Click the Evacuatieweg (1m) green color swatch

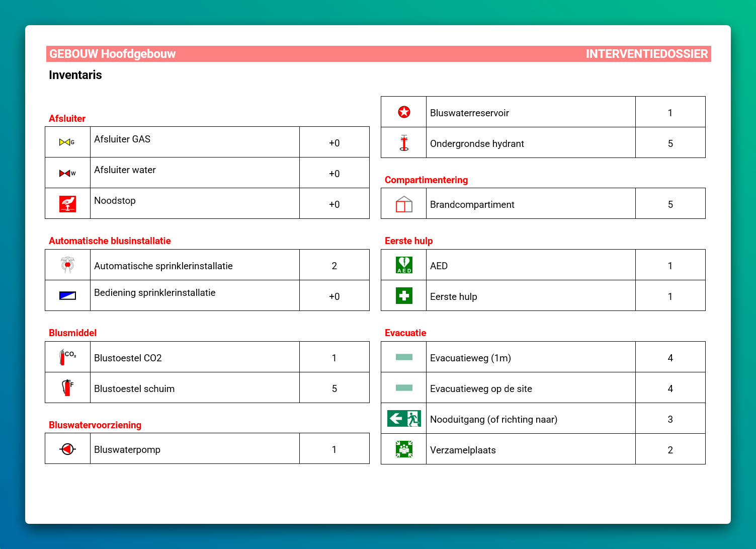tap(404, 357)
